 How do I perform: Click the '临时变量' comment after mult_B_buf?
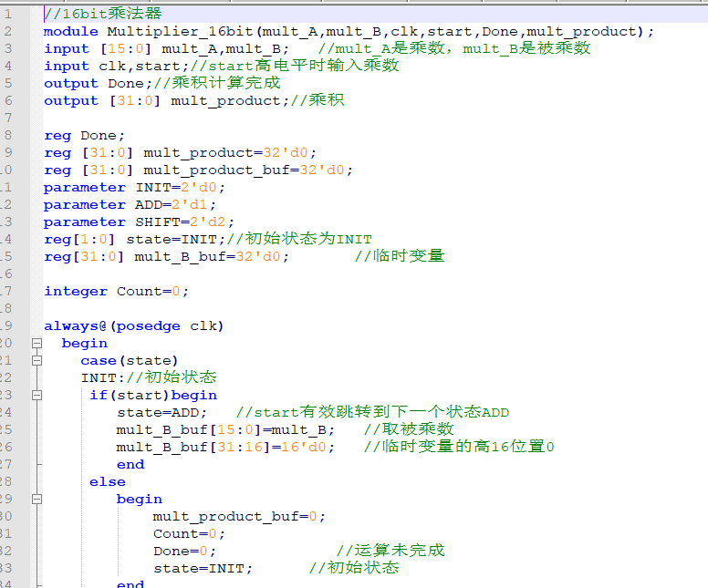click(x=400, y=256)
